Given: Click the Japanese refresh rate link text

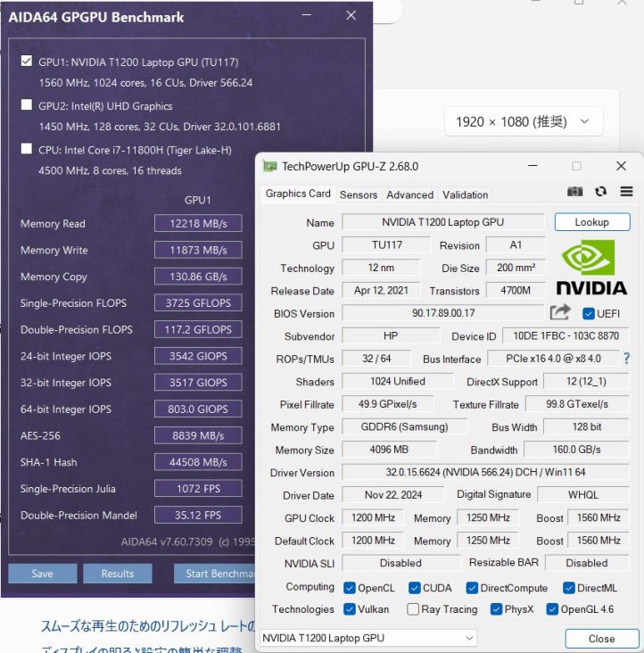Looking at the screenshot, I should [148, 625].
